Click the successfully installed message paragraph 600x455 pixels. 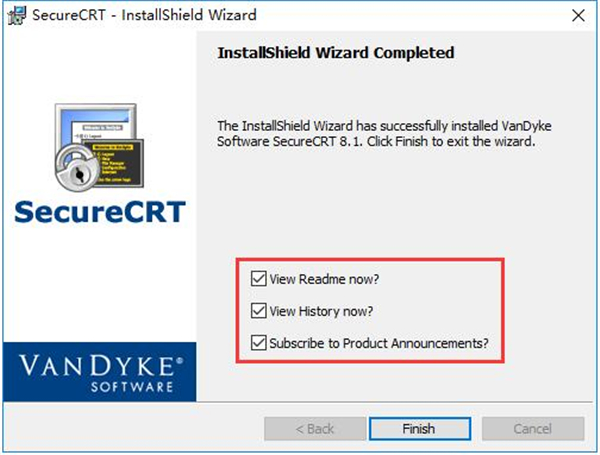click(377, 134)
